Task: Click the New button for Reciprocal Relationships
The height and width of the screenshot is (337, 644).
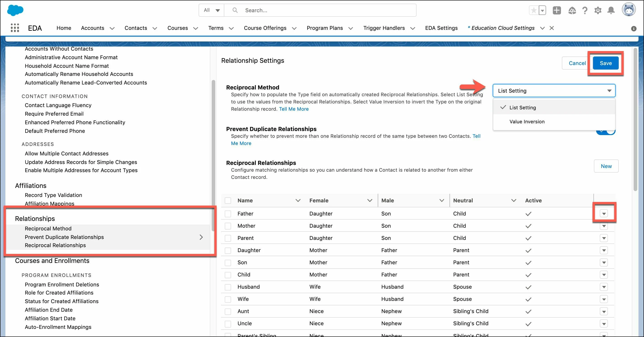Action: pos(606,166)
